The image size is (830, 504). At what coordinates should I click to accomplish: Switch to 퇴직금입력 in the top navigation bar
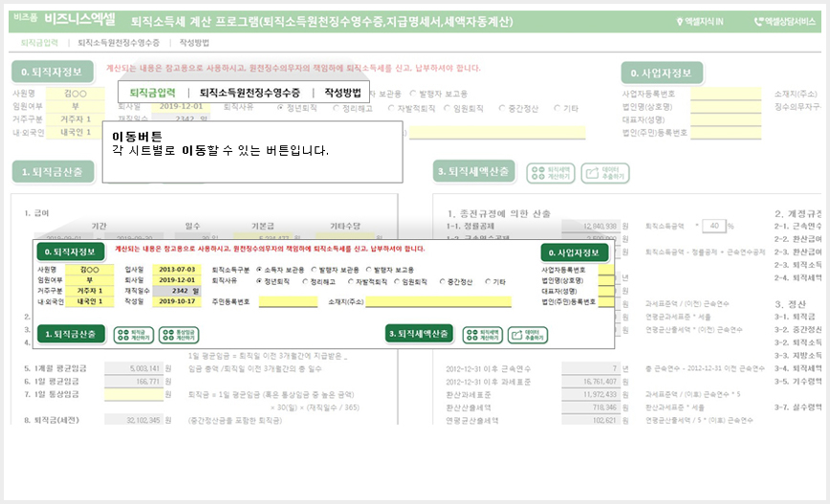(39, 43)
